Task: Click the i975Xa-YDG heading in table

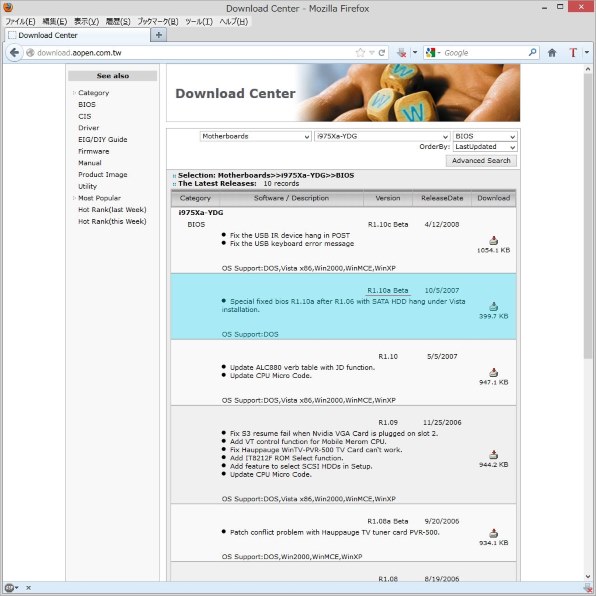Action: coord(201,212)
